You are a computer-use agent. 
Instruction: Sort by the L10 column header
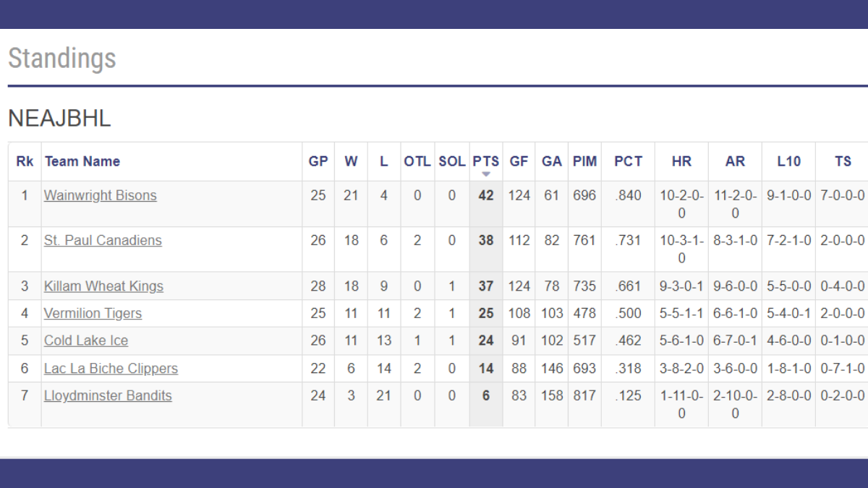point(788,161)
